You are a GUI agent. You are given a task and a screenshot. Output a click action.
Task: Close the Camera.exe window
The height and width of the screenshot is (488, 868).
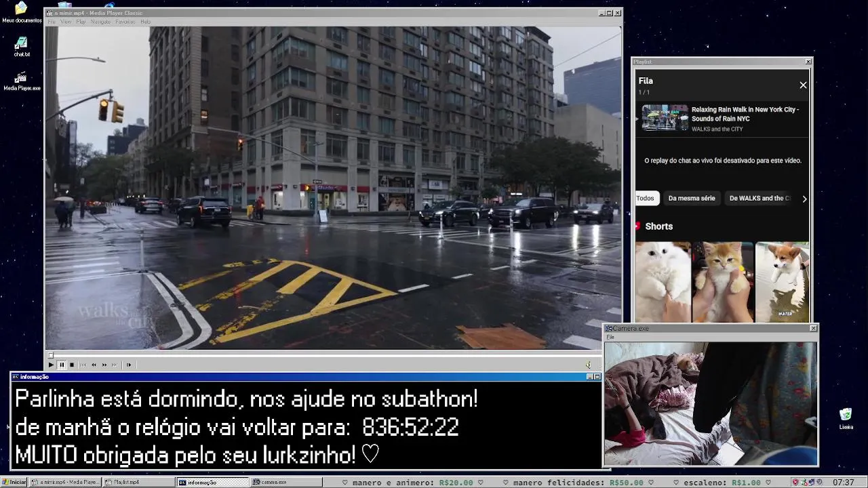(x=814, y=328)
